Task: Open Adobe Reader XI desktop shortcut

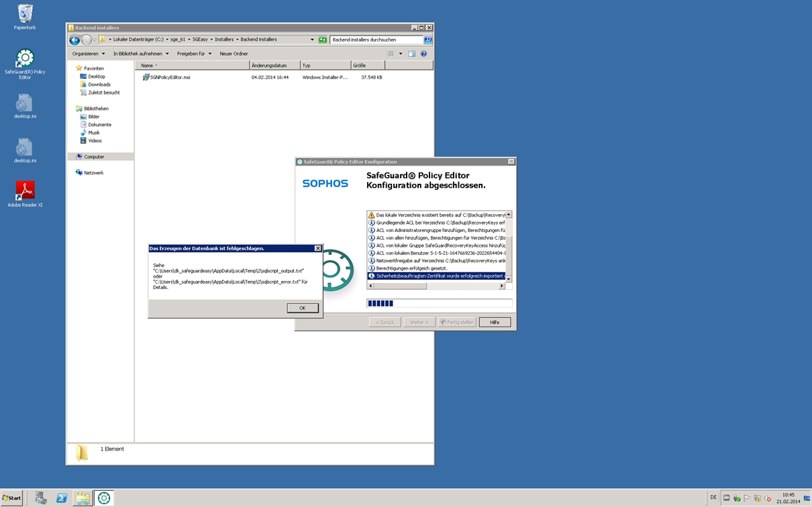Action: click(x=25, y=194)
